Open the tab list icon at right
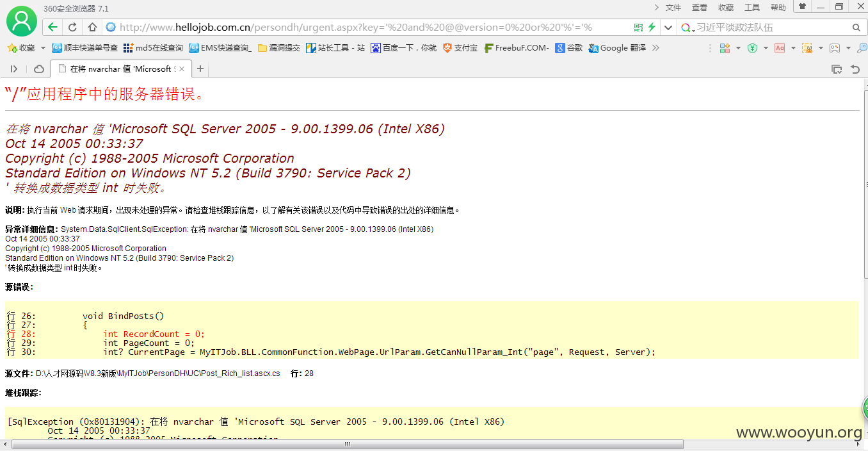Viewport: 868px width, 451px height. (837, 69)
